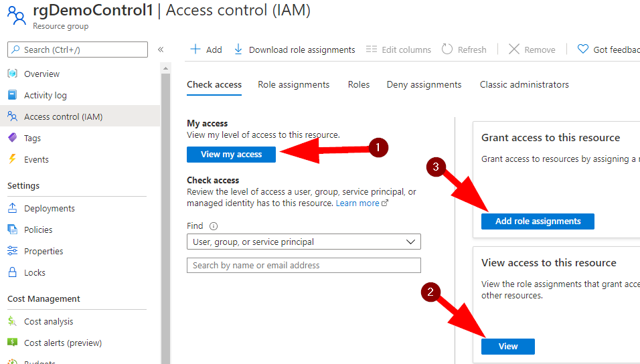Click the Refresh circular arrow icon
Image resolution: width=640 pixels, height=364 pixels.
click(447, 50)
